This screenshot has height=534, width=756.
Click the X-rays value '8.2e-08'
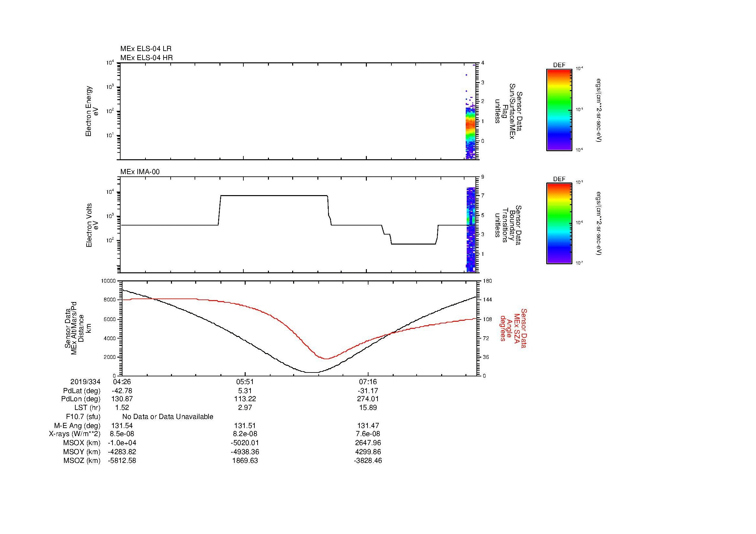click(245, 434)
